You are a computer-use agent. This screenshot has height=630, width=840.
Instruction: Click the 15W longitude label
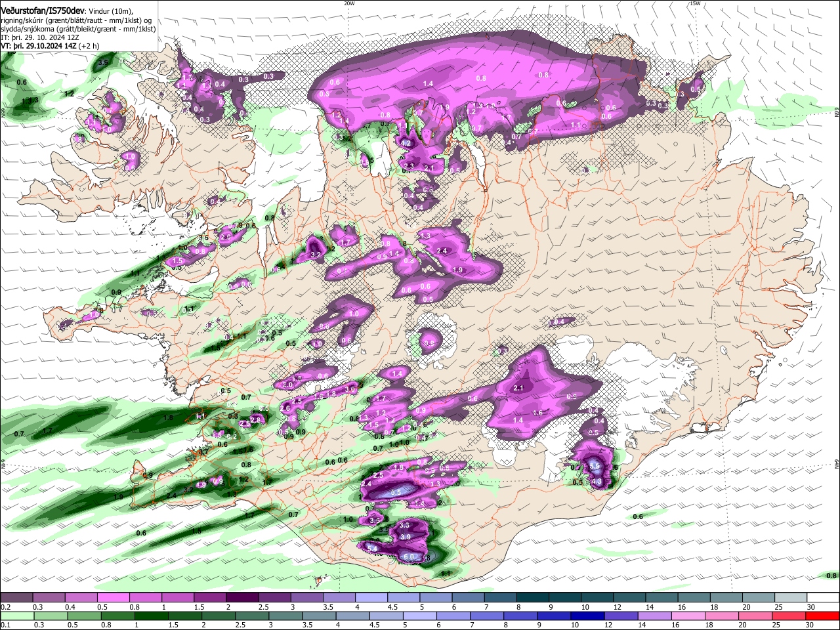[x=695, y=3]
